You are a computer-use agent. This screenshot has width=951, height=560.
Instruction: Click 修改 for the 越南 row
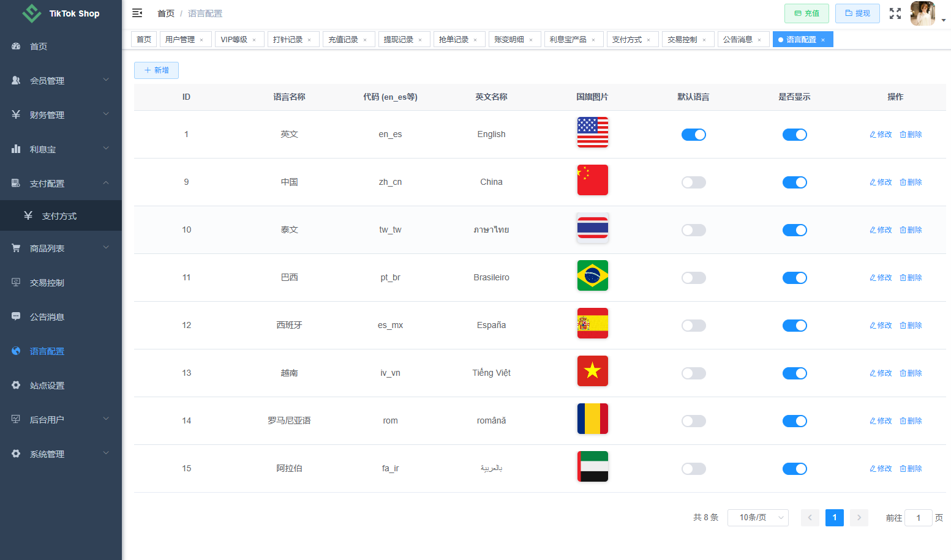tap(881, 373)
